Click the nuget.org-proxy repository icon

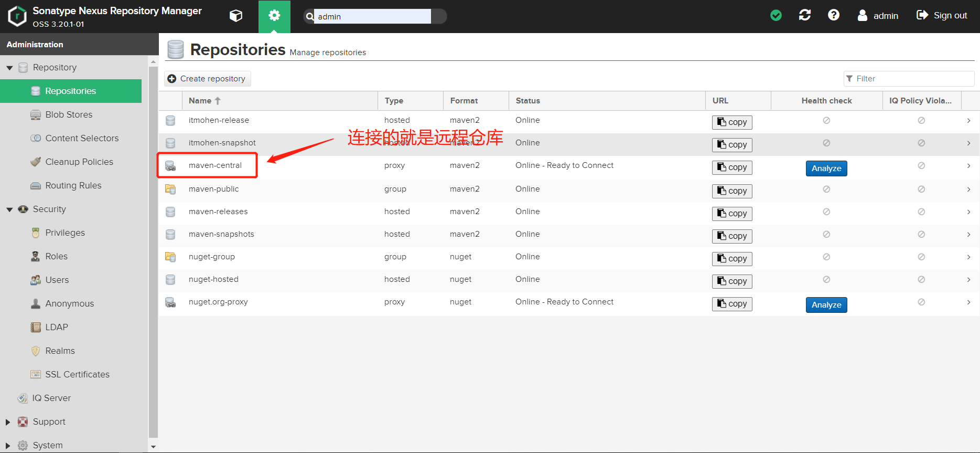170,302
